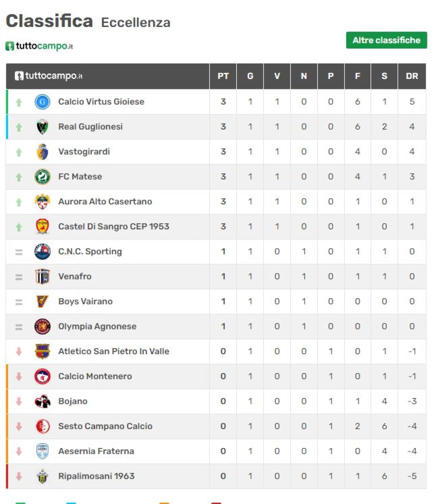This screenshot has width=440, height=504.
Task: Click the tuttocampo.it logo in table header
Action: 48,76
